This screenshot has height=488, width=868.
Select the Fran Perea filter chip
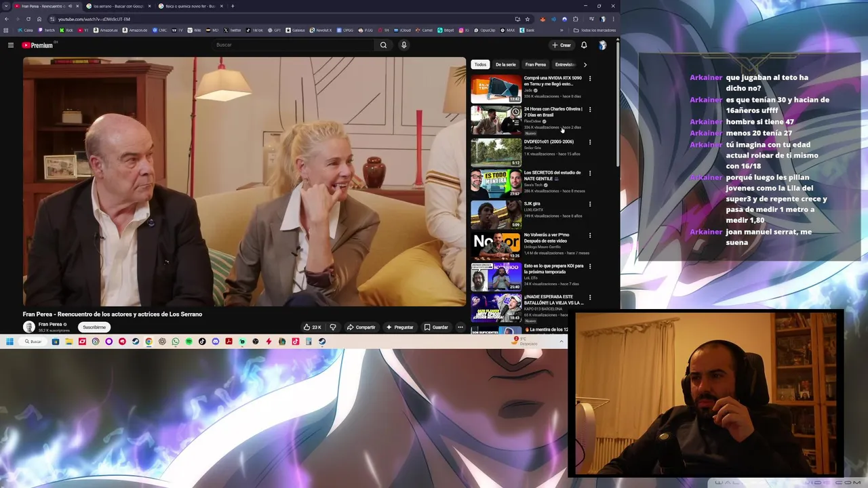point(535,64)
